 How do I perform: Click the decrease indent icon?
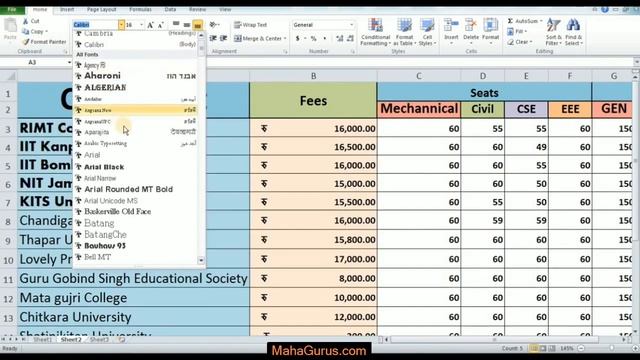pos(213,38)
